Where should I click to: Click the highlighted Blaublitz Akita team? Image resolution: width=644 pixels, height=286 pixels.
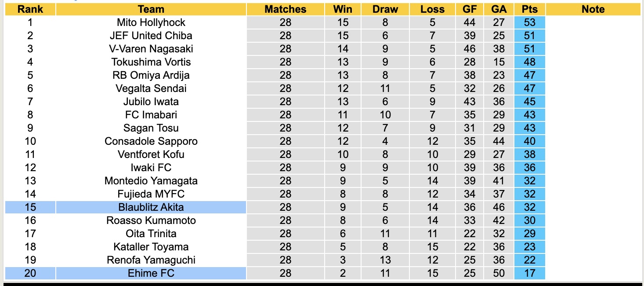tap(151, 207)
